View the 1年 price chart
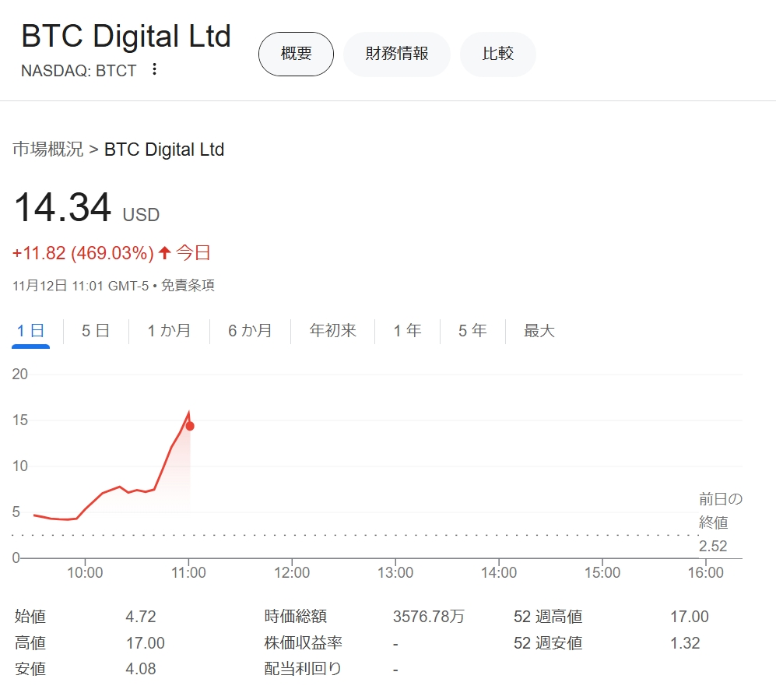The height and width of the screenshot is (700, 776). pos(406,330)
